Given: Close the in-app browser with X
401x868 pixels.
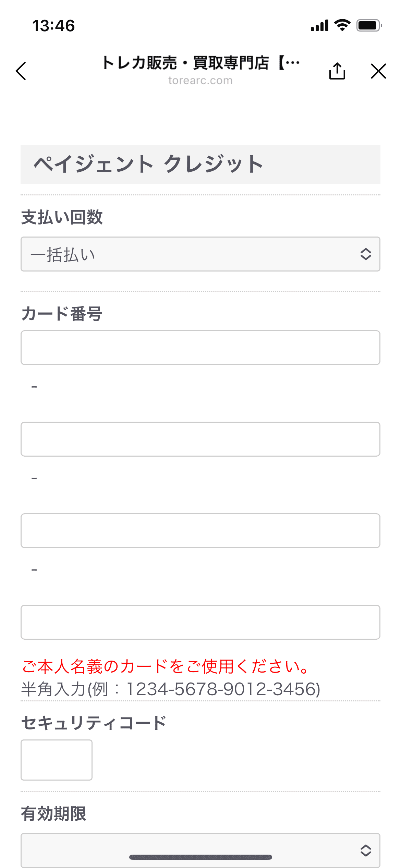Looking at the screenshot, I should click(378, 71).
